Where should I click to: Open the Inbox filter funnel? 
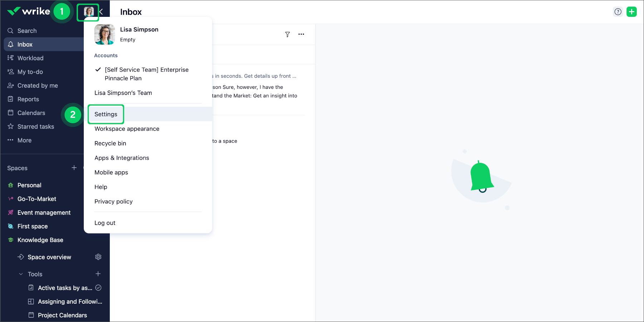click(287, 34)
